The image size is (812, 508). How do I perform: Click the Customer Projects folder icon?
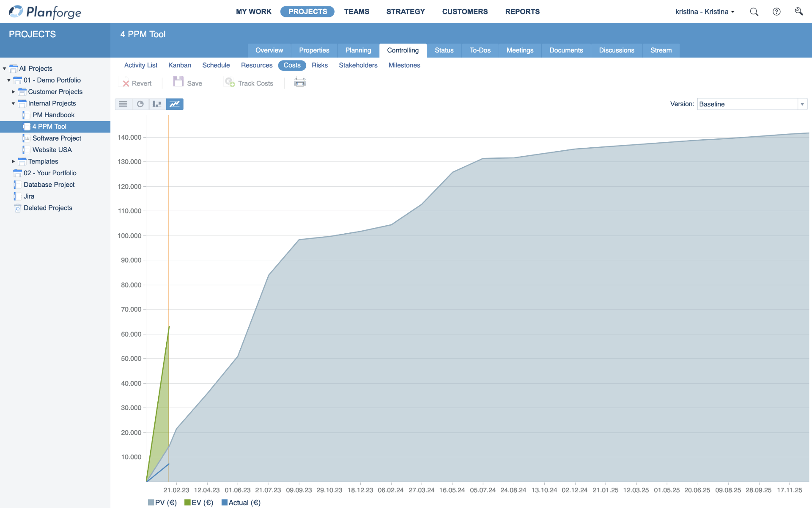coord(22,92)
